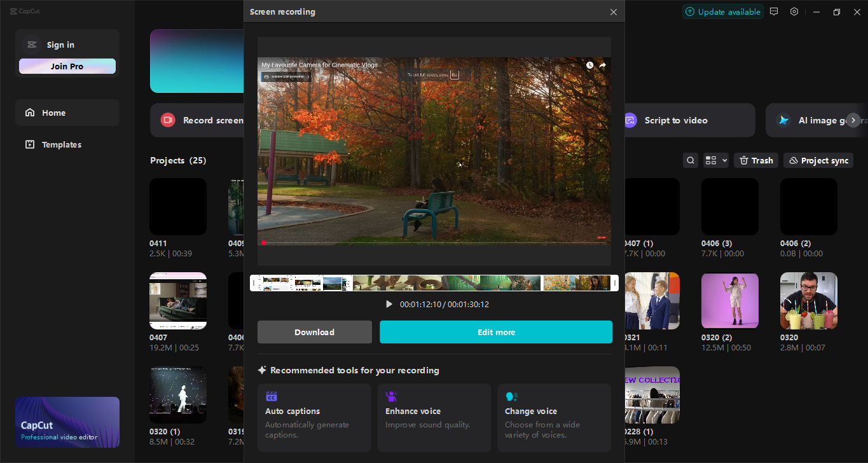Open the project view layout dropdown
This screenshot has width=868, height=463.
(716, 160)
